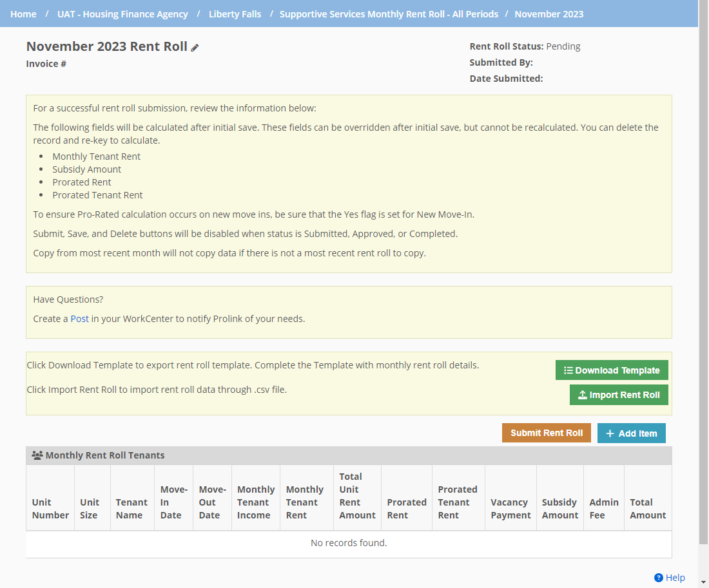Open the Post link in WorkCenter note
This screenshot has width=709, height=588.
(x=80, y=319)
